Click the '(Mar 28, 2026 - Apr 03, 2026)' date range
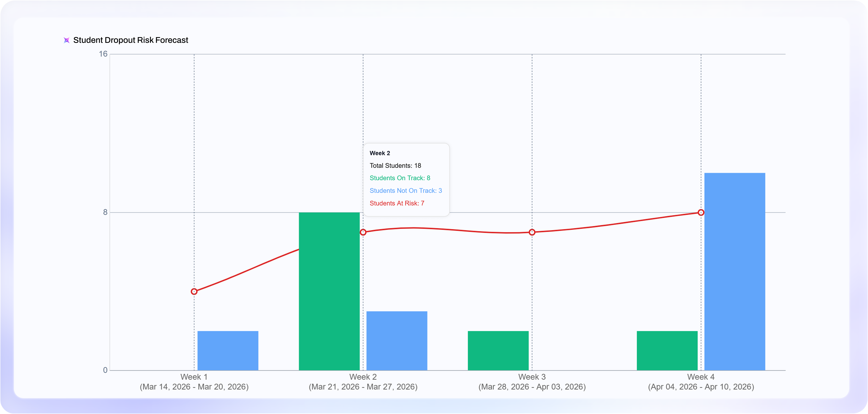This screenshot has width=868, height=414. pos(532,387)
